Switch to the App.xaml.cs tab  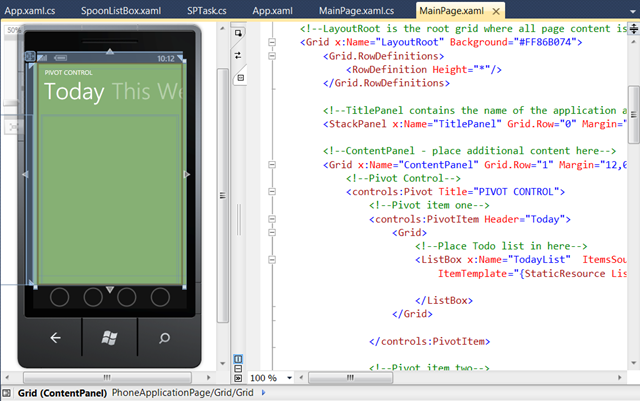(30, 11)
